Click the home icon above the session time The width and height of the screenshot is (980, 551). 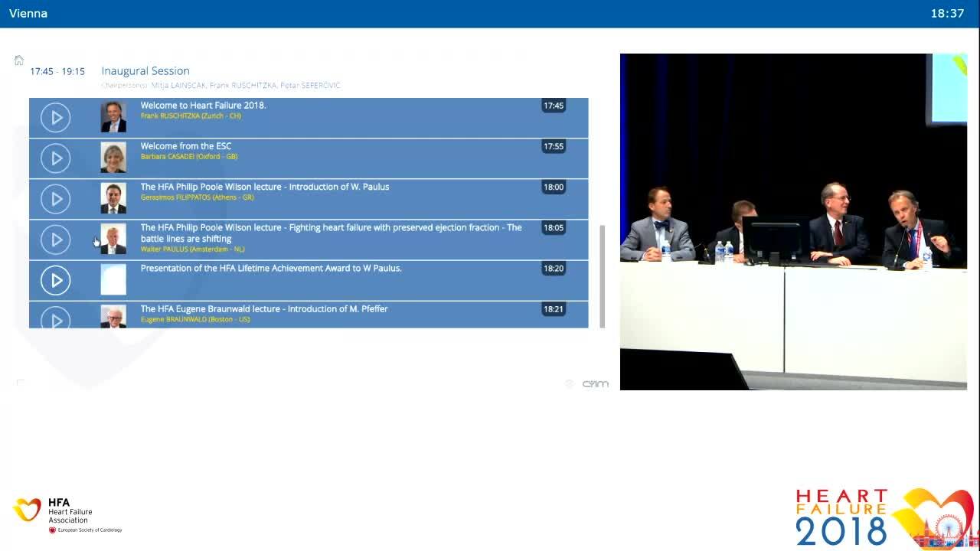19,60
